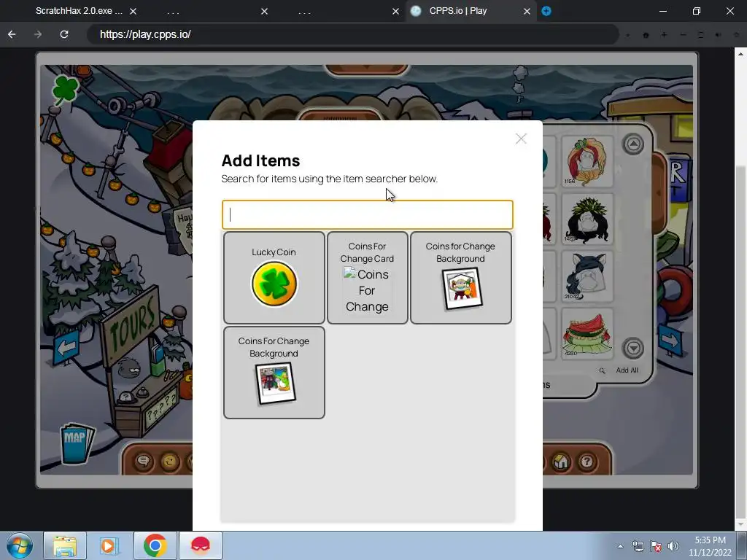Open a new tab with the plus button
The width and height of the screenshot is (747, 560).
(546, 11)
